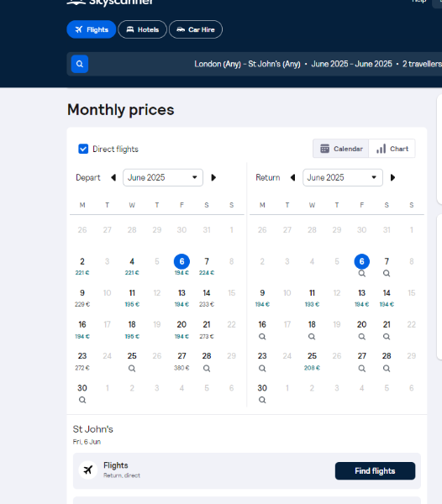Click the Find flights button

coord(375,471)
